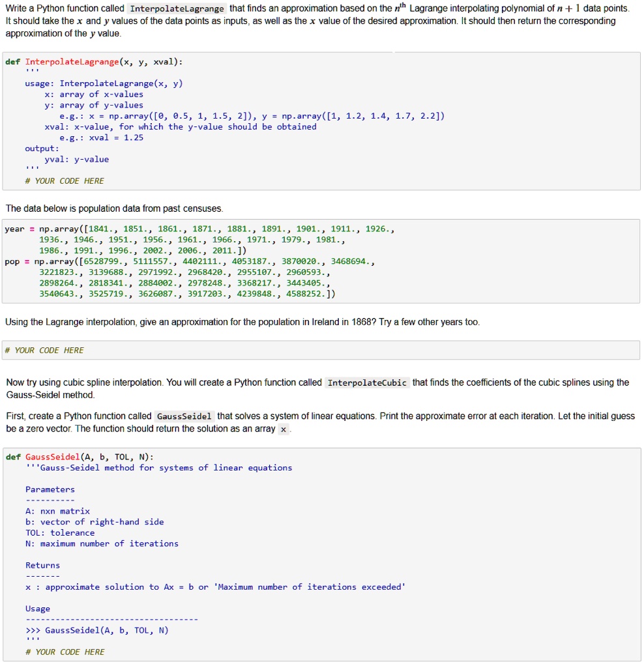Click the 'b: vector of right-hand side' line
The height and width of the screenshot is (664, 644).
click(x=95, y=522)
